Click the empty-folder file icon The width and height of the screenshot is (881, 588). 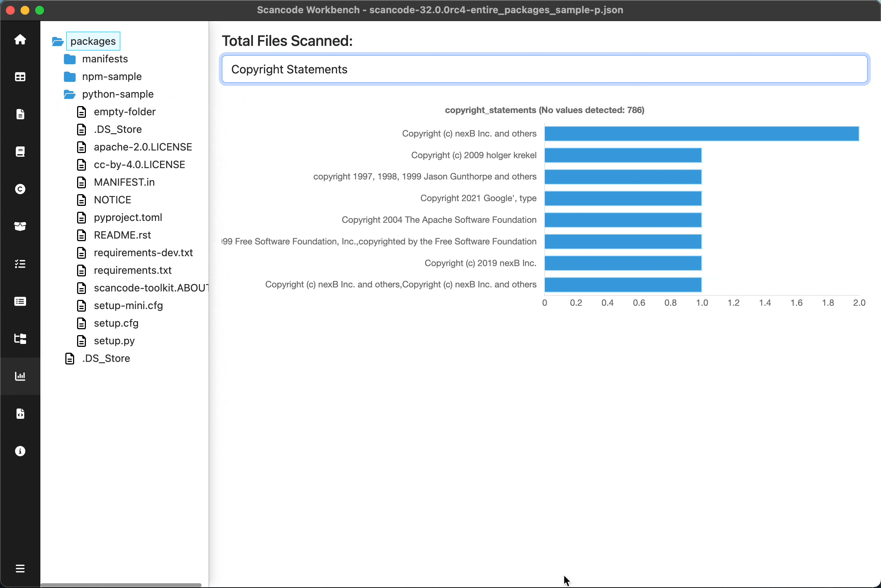coord(81,112)
